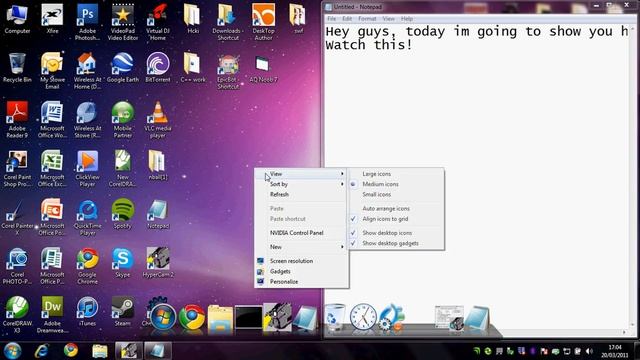Screen dimensions: 640x360
Task: Launch iTunes desktop icon
Action: pyautogui.click(x=87, y=311)
